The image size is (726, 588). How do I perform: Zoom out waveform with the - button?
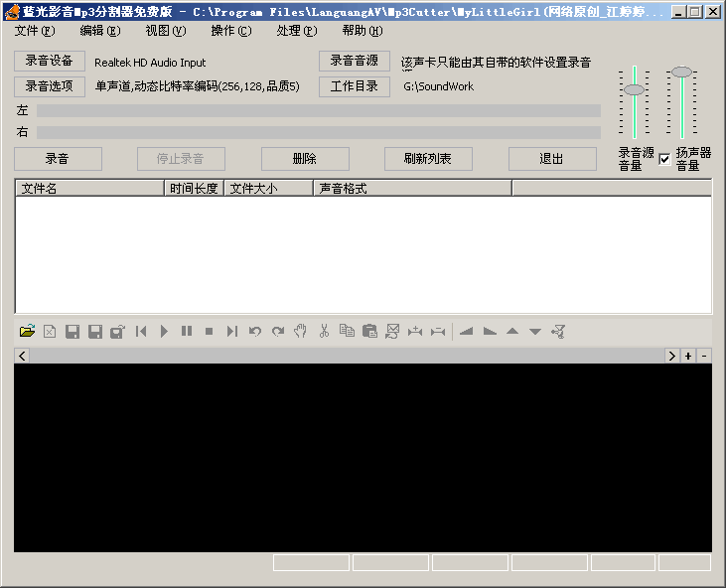[x=704, y=356]
